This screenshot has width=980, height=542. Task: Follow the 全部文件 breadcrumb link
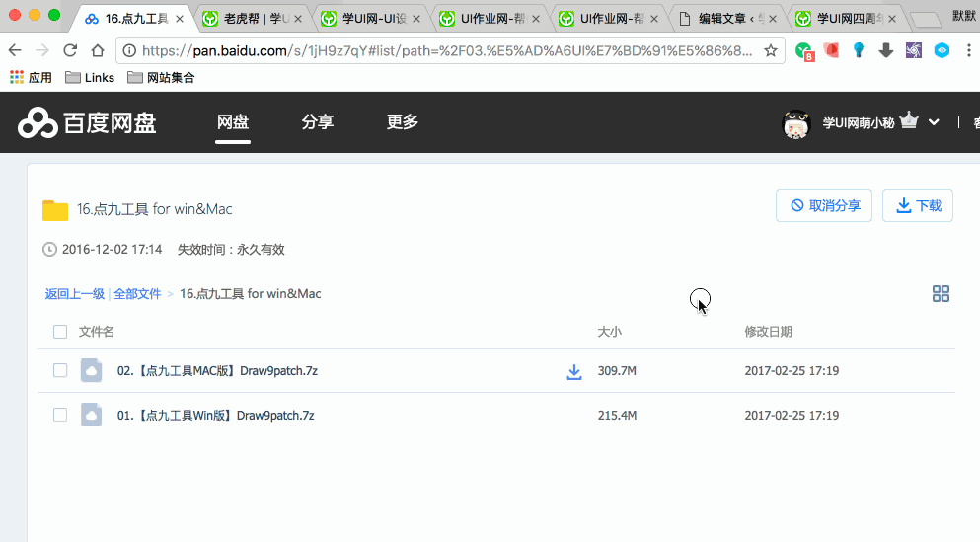137,294
